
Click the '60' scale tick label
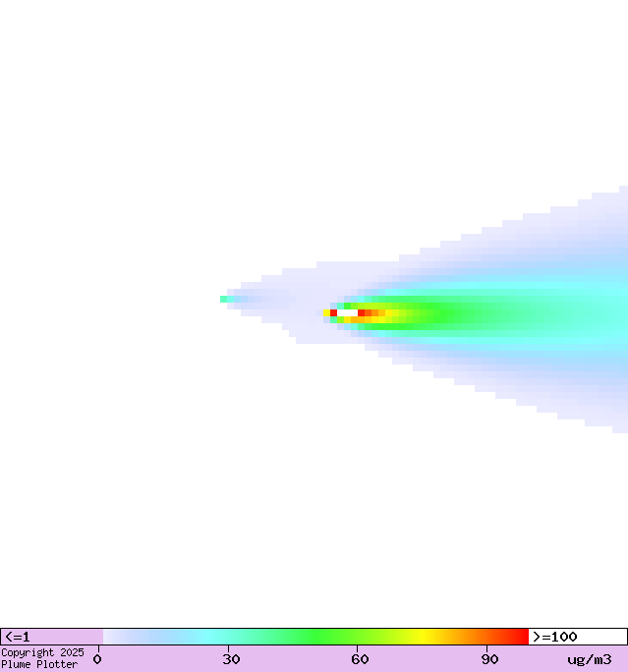coord(360,659)
